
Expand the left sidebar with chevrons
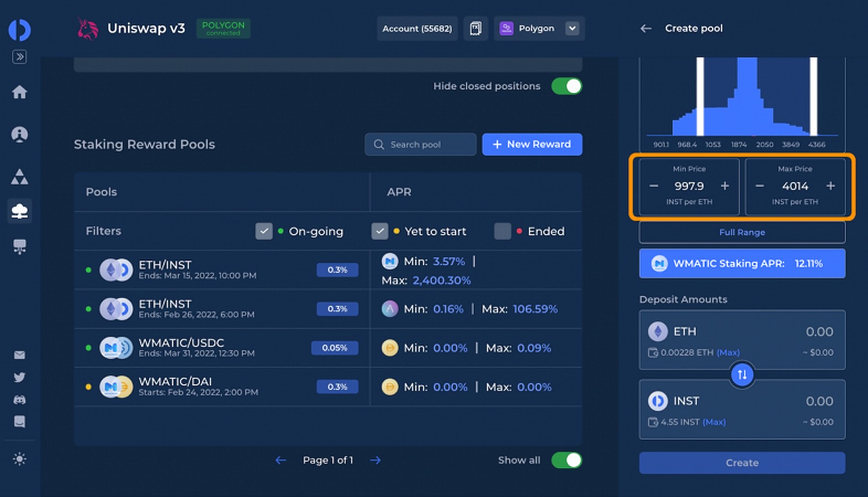tap(19, 57)
